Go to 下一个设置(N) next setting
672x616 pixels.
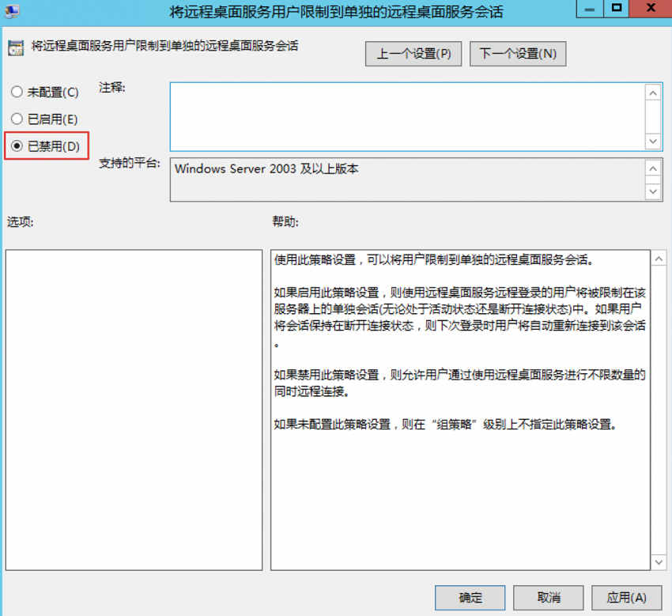point(518,54)
